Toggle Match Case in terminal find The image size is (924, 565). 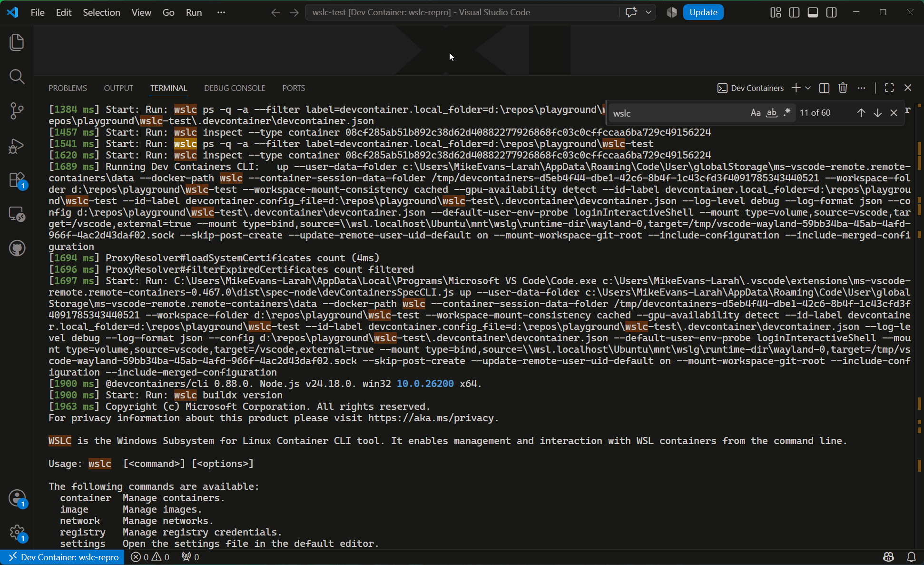(x=756, y=113)
